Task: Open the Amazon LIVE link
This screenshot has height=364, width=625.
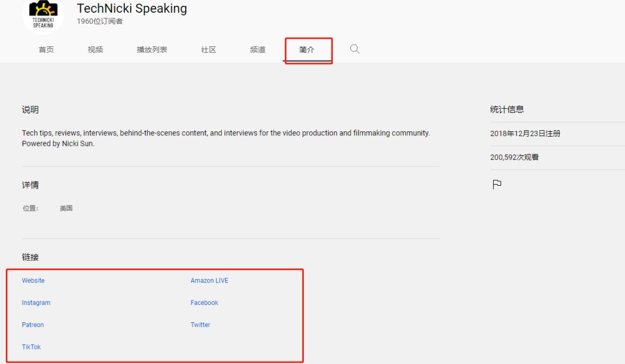Action: [209, 281]
